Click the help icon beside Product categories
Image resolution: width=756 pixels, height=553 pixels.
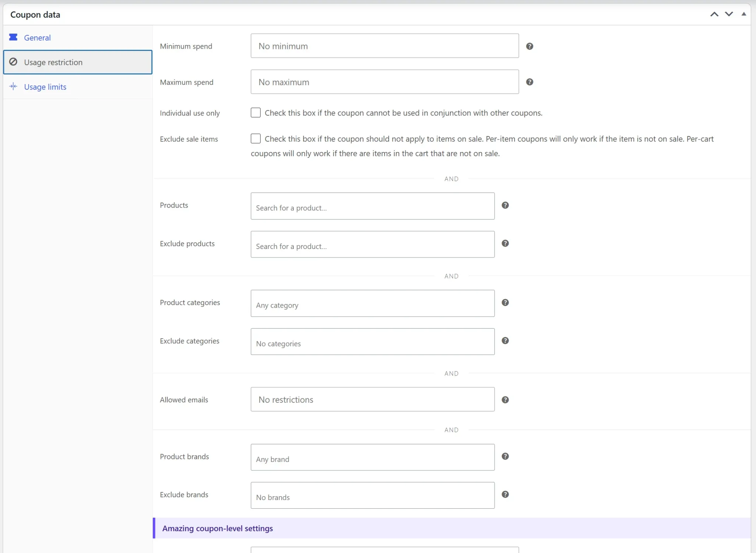pos(505,303)
